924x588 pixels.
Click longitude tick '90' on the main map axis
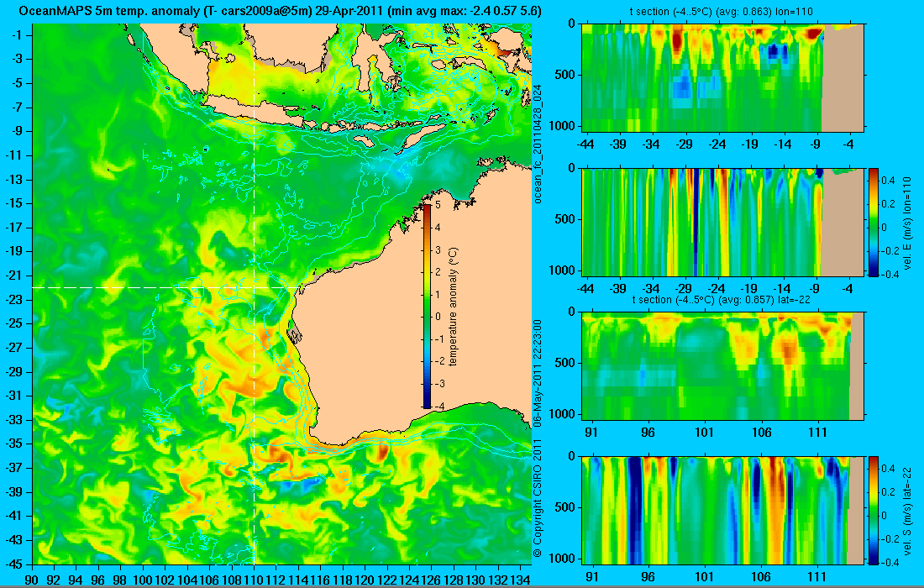[x=32, y=580]
